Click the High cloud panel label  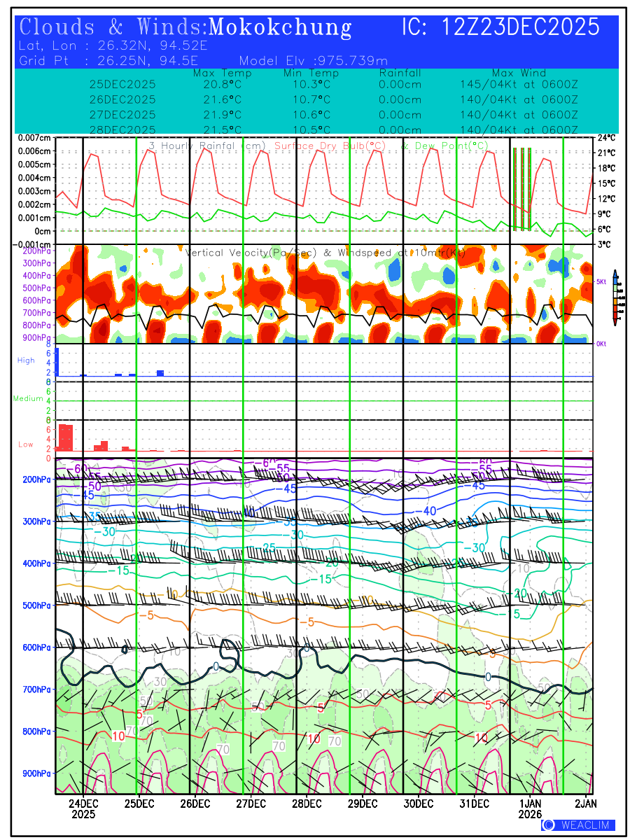pos(26,360)
